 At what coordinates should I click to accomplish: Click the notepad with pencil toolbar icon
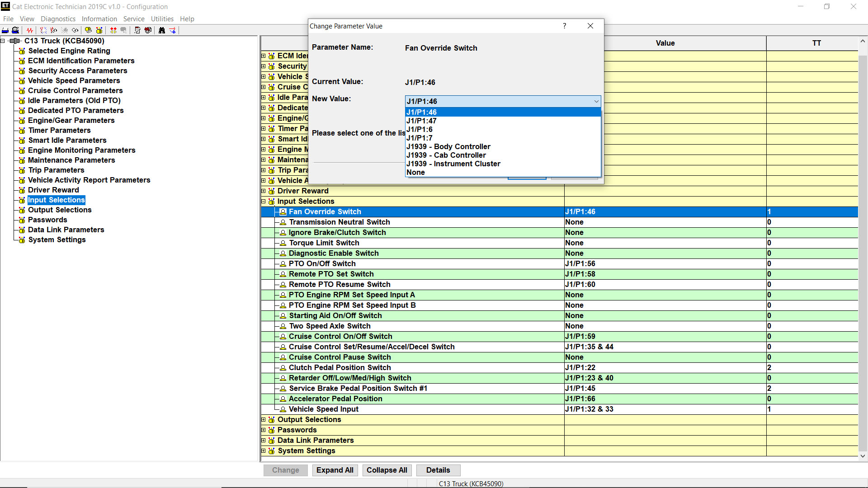(137, 30)
